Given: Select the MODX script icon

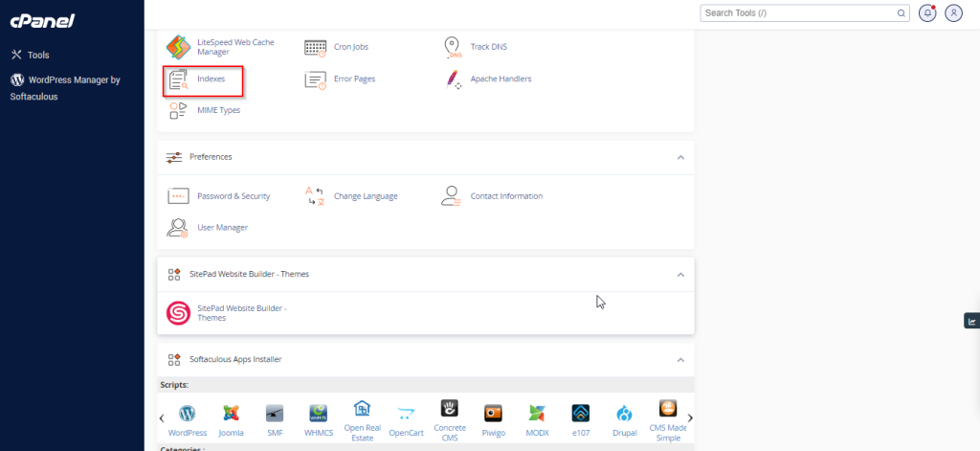Looking at the screenshot, I should (537, 414).
